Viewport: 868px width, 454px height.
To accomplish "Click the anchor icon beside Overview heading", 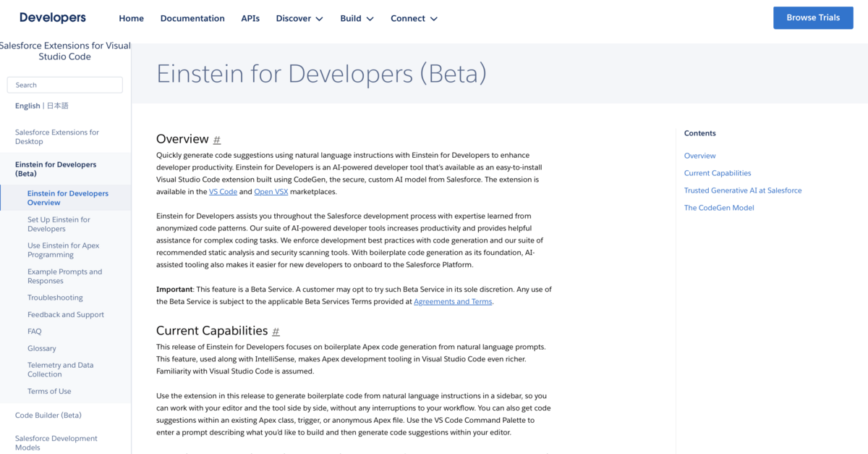I will [x=216, y=139].
